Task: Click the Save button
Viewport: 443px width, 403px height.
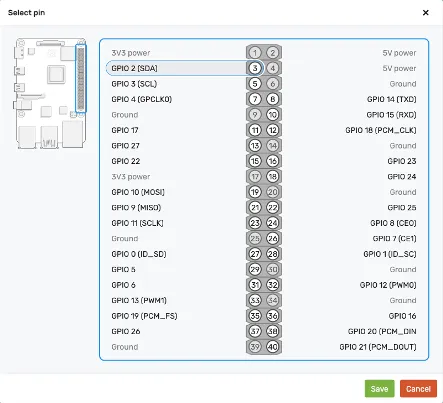Action: [379, 389]
